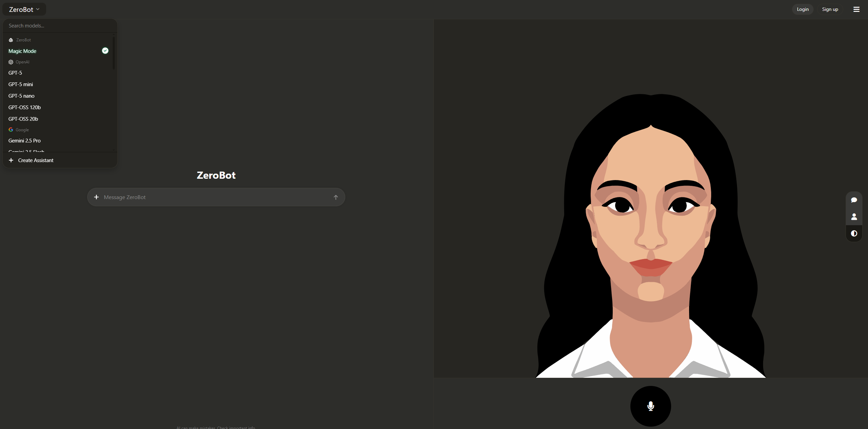The image size is (868, 429).
Task: Click the plus attachment icon in message box
Action: [x=96, y=197]
